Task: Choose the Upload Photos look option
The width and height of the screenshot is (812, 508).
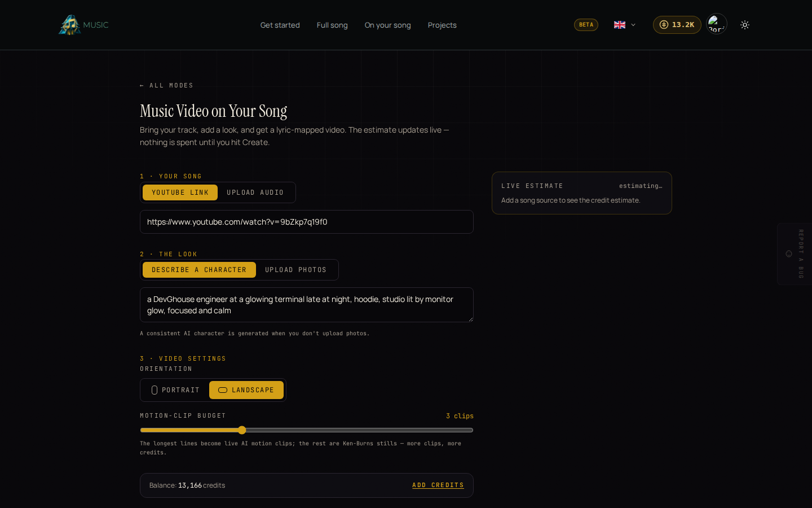Action: click(x=296, y=270)
